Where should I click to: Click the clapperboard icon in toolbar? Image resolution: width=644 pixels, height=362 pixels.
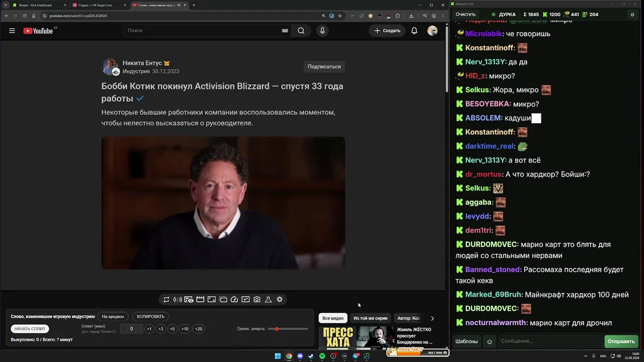(200, 300)
